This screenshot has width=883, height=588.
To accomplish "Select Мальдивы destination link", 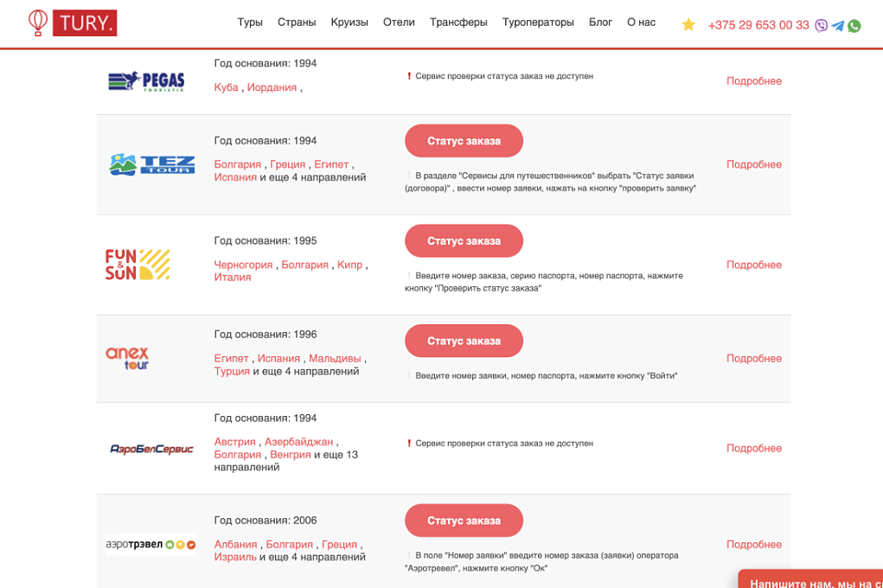I will click(335, 358).
